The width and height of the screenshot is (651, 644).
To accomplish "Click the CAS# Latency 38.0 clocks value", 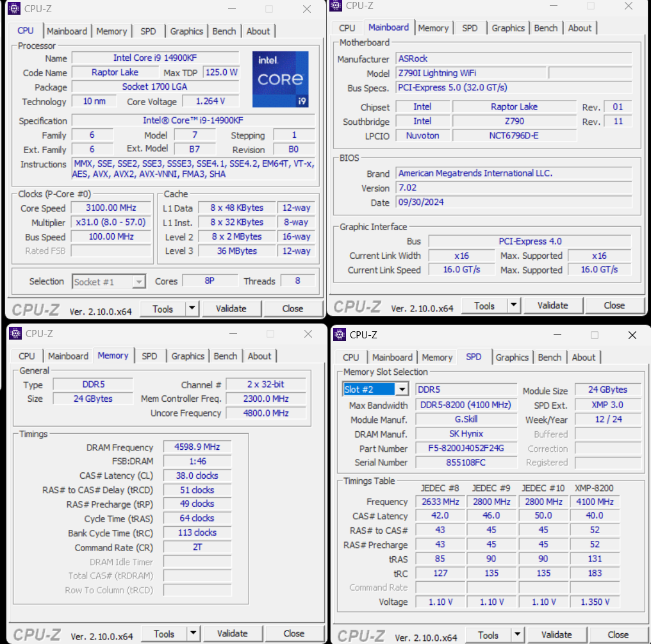I will 197,475.
